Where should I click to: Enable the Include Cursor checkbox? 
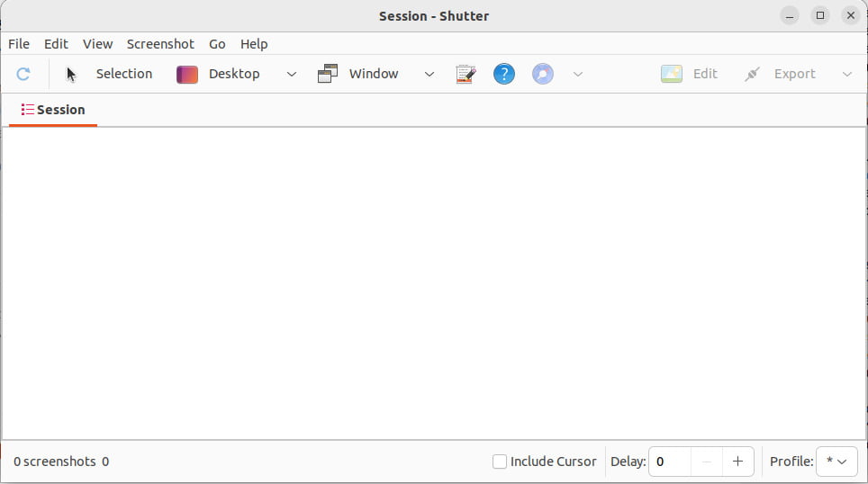(500, 462)
